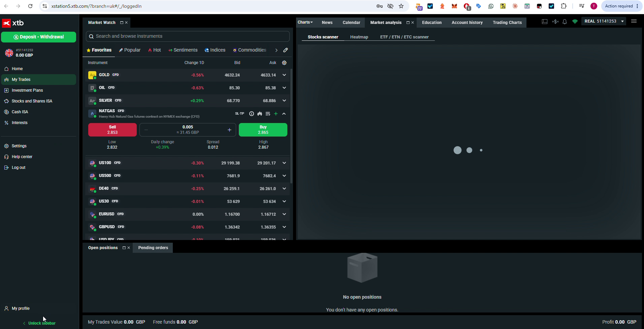
Task: Increase NATGAS volume with plus
Action: coord(229,130)
